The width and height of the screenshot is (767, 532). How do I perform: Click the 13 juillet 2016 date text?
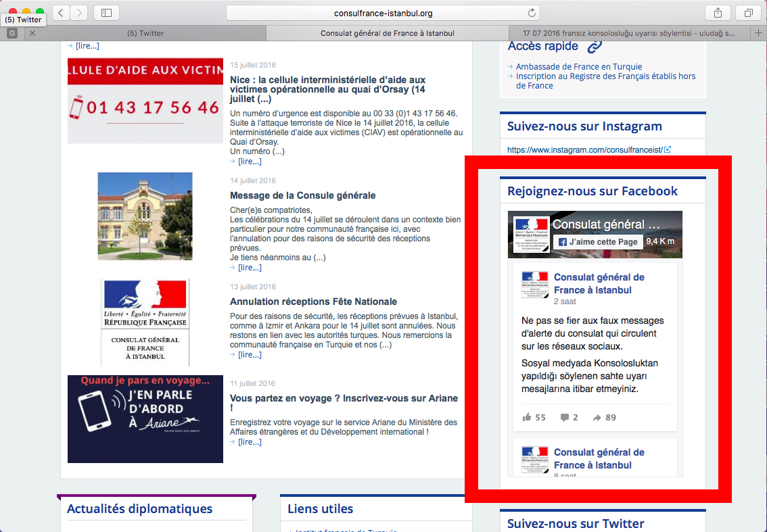click(253, 287)
